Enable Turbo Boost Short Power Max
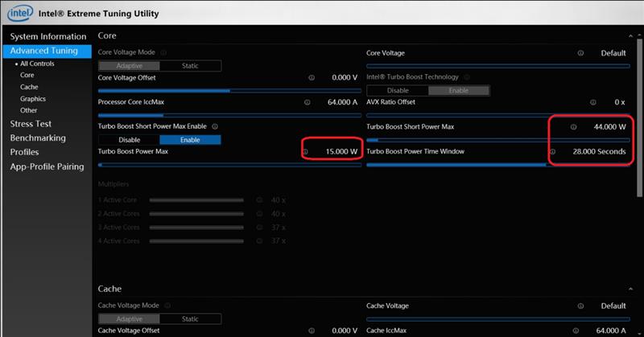This screenshot has height=337, width=644. [190, 140]
